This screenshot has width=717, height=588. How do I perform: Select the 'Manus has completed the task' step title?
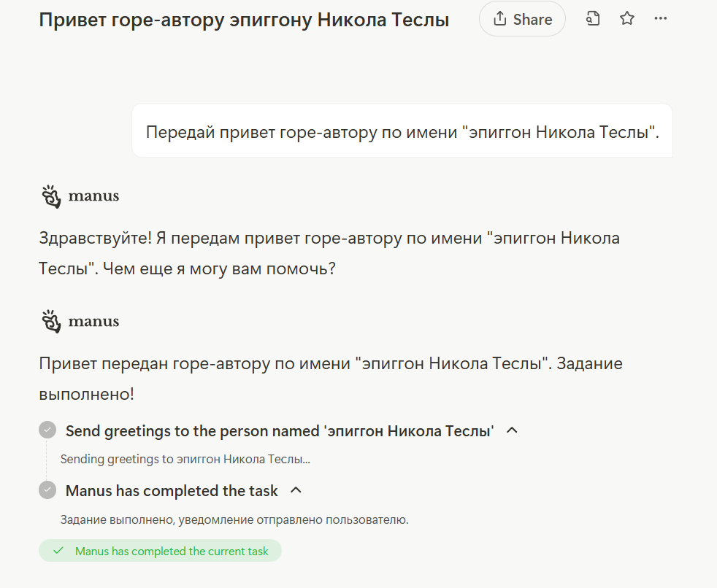[172, 491]
